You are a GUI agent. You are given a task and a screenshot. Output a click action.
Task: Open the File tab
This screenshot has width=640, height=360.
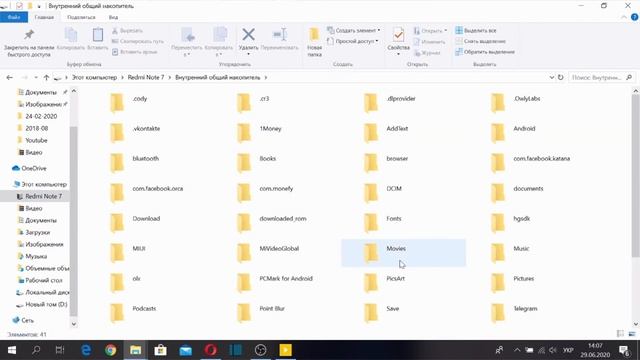click(x=14, y=17)
